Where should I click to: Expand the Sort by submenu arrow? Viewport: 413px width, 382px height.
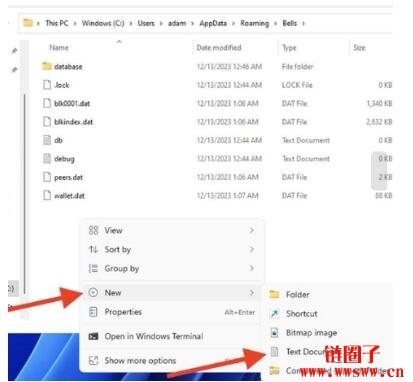[x=252, y=249]
